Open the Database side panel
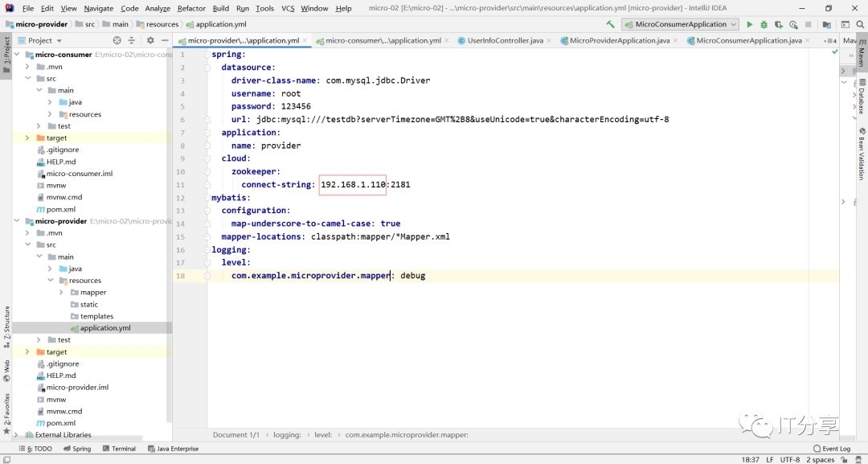The width and height of the screenshot is (868, 464). point(862,96)
